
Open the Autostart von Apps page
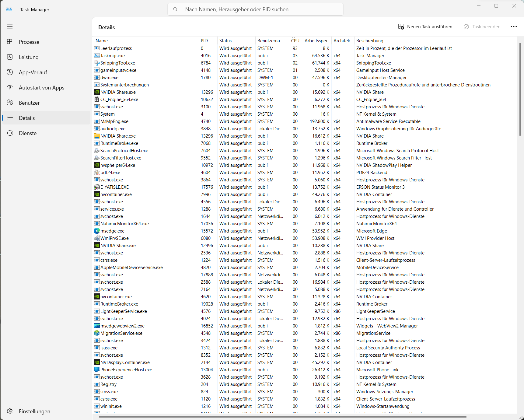pyautogui.click(x=46, y=87)
